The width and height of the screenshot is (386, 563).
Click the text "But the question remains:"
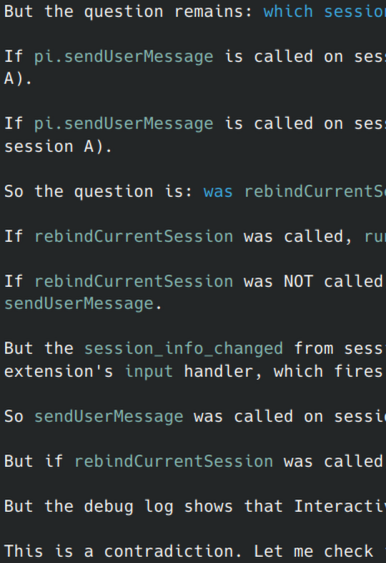click(128, 11)
